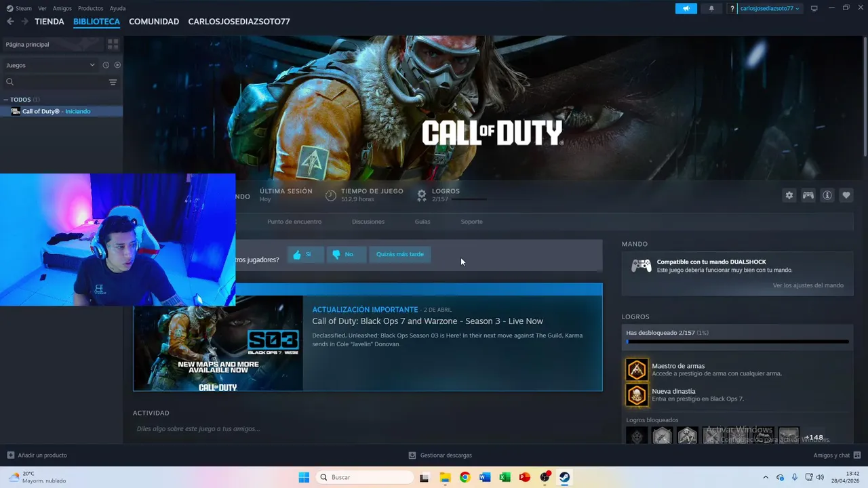Show recent games clock filter
The width and height of the screenshot is (868, 488).
(106, 65)
